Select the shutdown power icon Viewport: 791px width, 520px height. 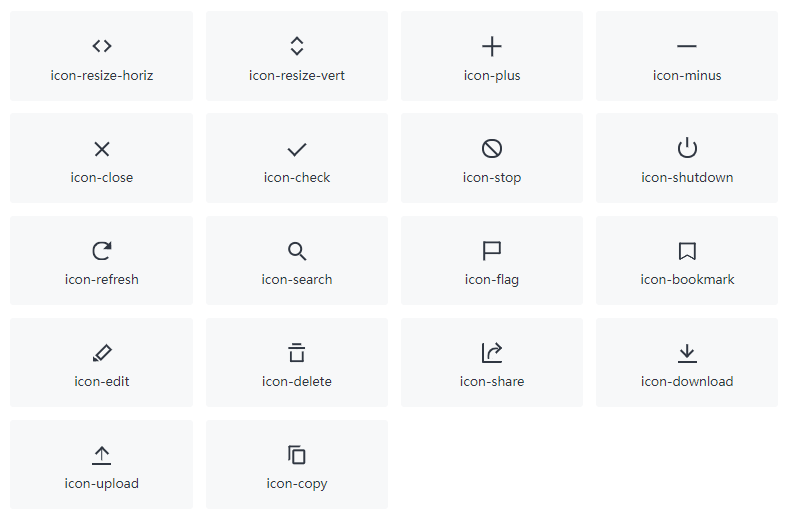pos(687,148)
